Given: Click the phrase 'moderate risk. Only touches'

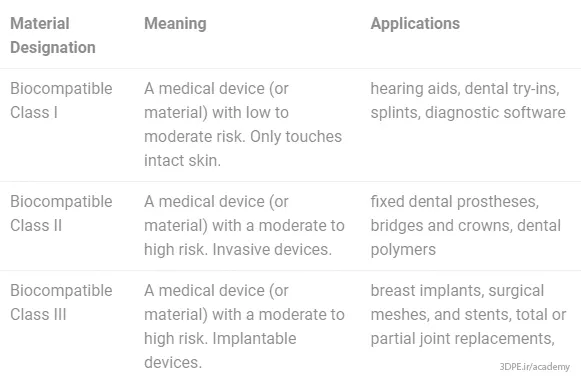Looking at the screenshot, I should 243,137.
